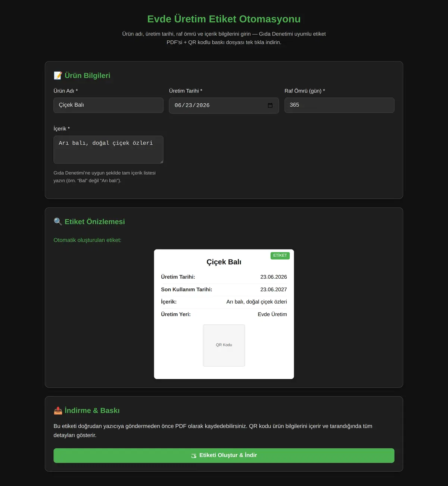Image resolution: width=448 pixels, height=486 pixels.
Task: Click into the Üretim Tarihi date field
Action: pyautogui.click(x=224, y=106)
